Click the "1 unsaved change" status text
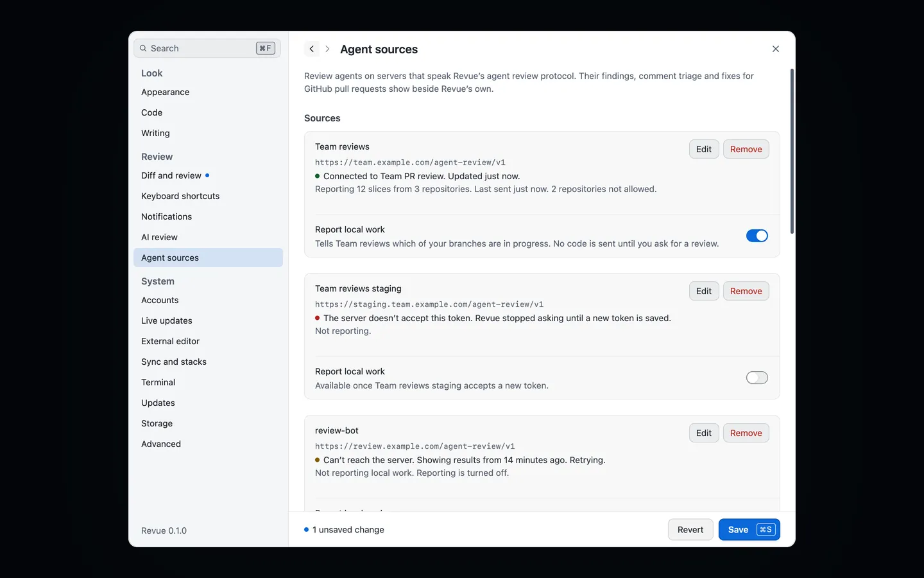924x578 pixels. click(x=348, y=530)
